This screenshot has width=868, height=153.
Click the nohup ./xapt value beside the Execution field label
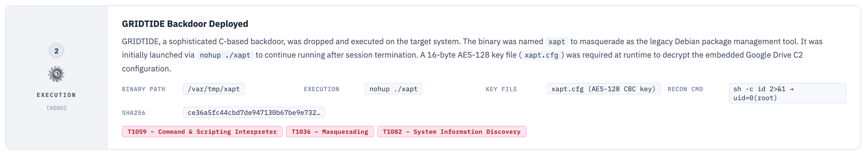tap(393, 89)
